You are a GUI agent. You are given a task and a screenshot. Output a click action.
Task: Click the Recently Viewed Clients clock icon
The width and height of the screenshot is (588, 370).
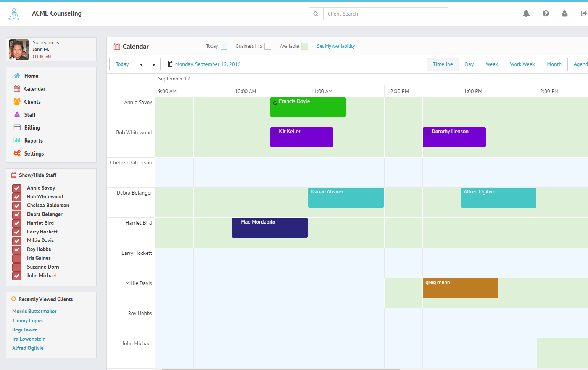click(14, 299)
